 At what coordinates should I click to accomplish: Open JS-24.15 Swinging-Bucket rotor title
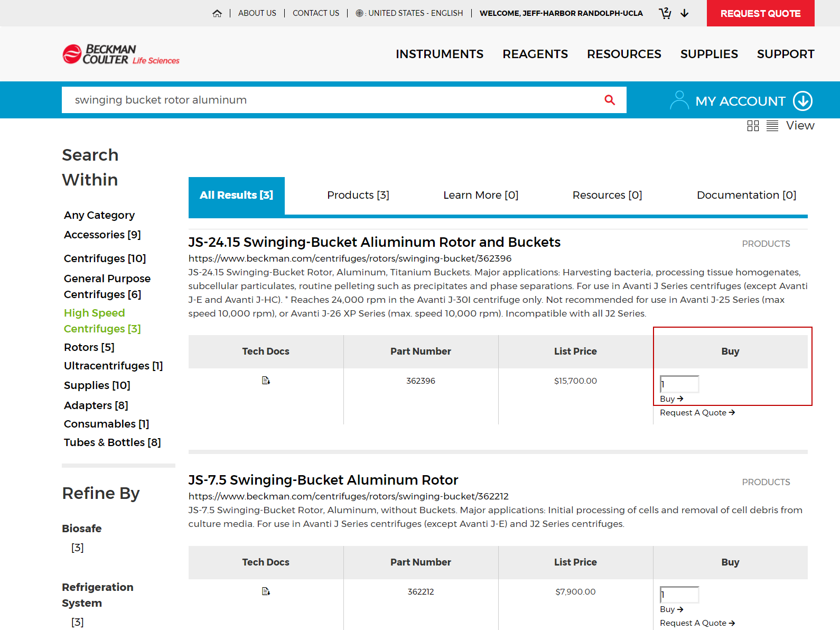coord(375,242)
